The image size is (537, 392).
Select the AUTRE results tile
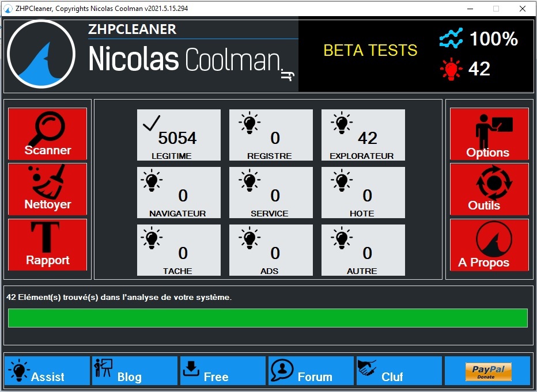[363, 250]
